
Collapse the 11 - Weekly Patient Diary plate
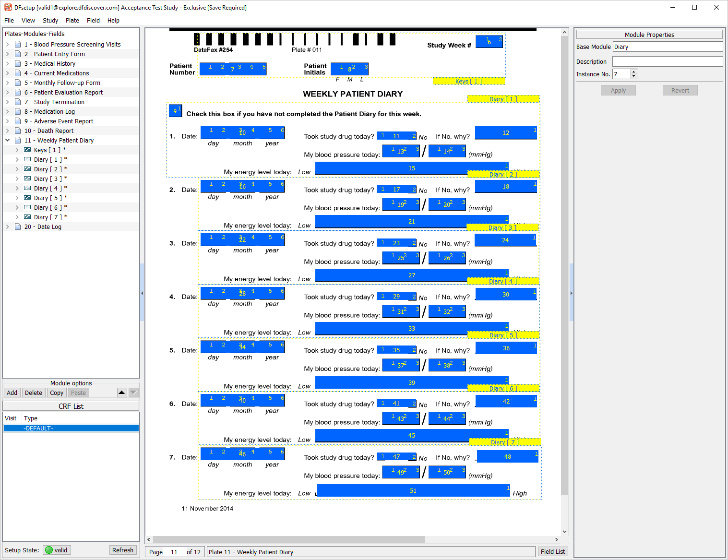[8, 140]
